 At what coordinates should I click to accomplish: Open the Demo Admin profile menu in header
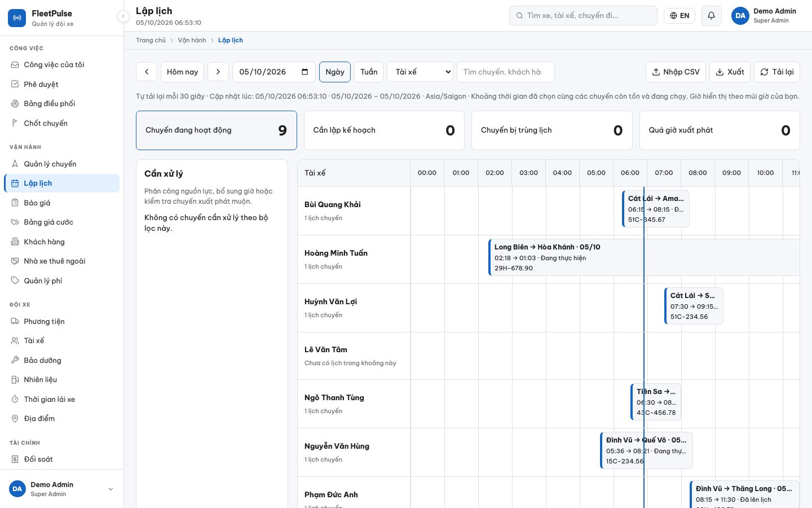pyautogui.click(x=765, y=16)
